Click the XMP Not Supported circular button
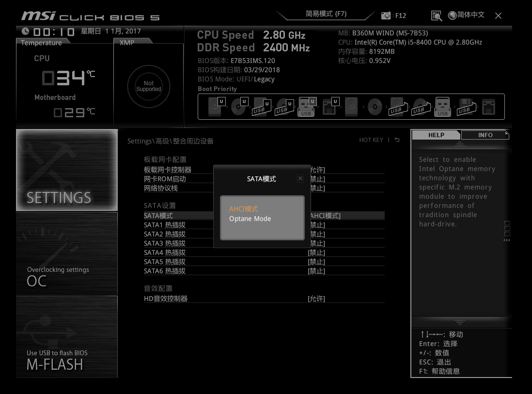This screenshot has height=394, width=532. (149, 86)
